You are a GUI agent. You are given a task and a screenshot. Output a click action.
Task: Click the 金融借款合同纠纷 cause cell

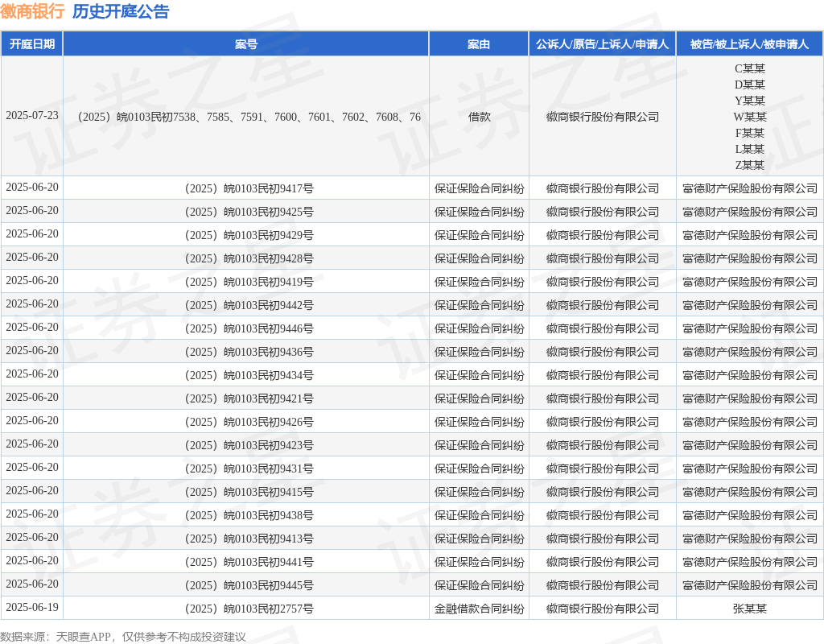pos(480,609)
